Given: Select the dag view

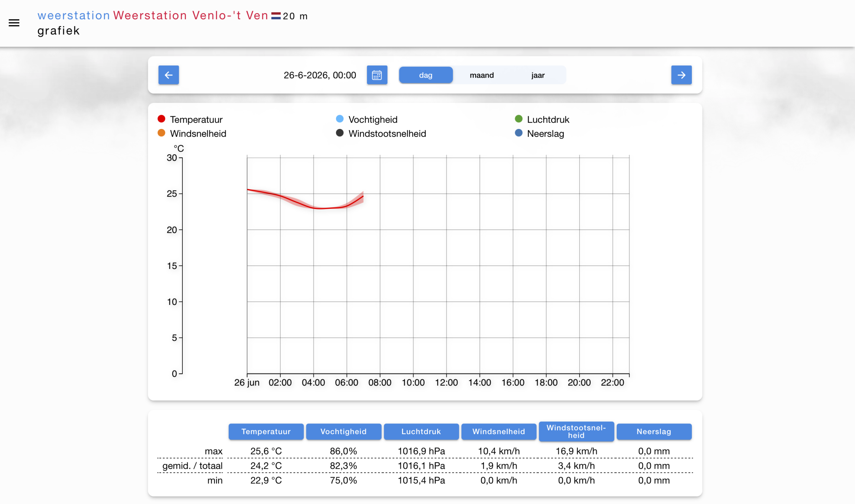Looking at the screenshot, I should point(426,75).
